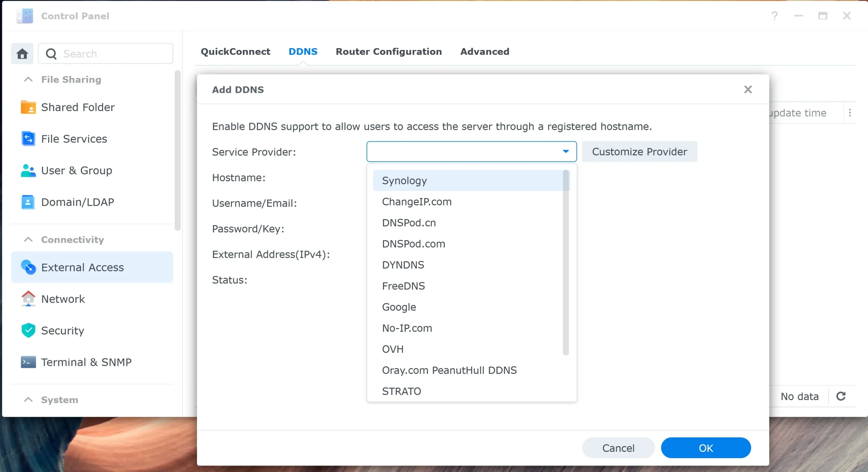Click the Security shield icon
This screenshot has width=868, height=472.
(28, 330)
